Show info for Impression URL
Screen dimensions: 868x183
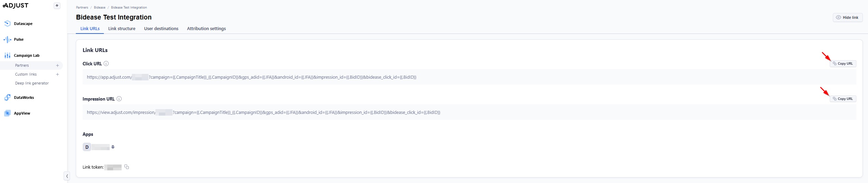(x=119, y=99)
